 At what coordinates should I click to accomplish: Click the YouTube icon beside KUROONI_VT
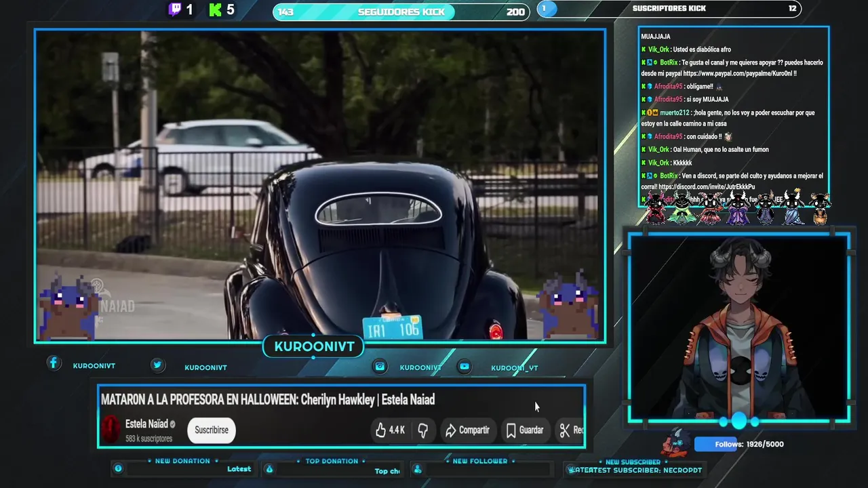point(465,366)
